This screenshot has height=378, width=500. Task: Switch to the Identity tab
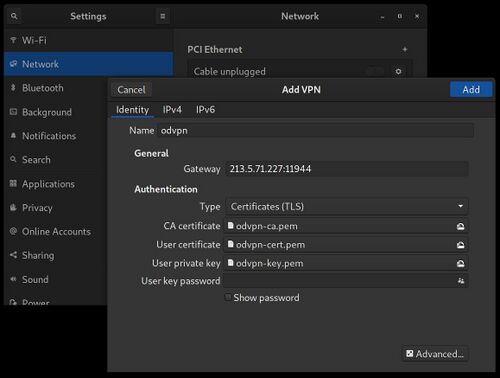point(132,110)
